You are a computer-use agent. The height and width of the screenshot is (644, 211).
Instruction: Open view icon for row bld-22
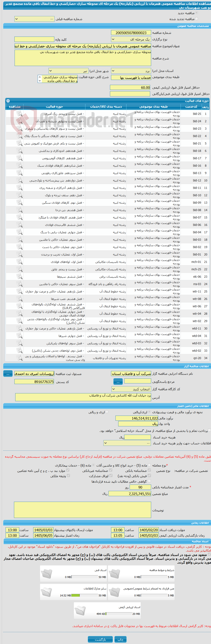(19, 136)
